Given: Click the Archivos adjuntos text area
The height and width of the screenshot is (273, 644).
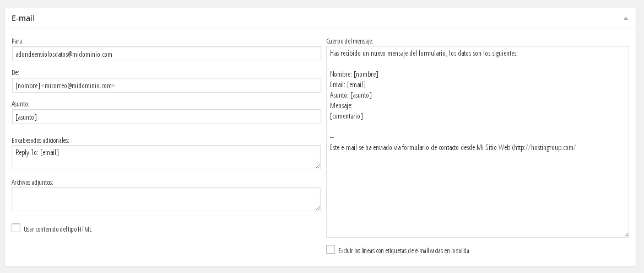Looking at the screenshot, I should click(166, 199).
